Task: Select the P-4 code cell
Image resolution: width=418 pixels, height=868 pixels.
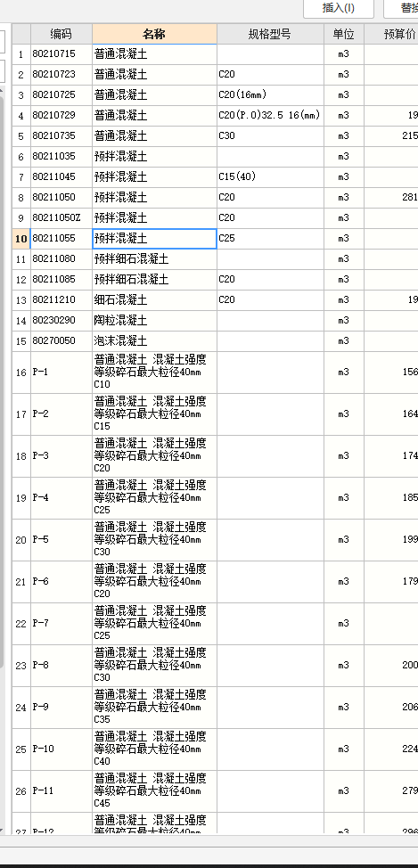Action: [x=61, y=497]
